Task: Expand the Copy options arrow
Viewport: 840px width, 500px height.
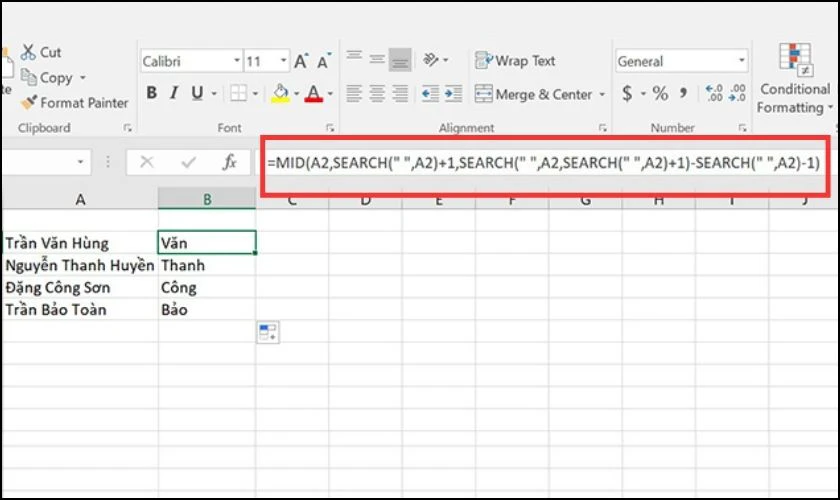Action: [x=82, y=78]
